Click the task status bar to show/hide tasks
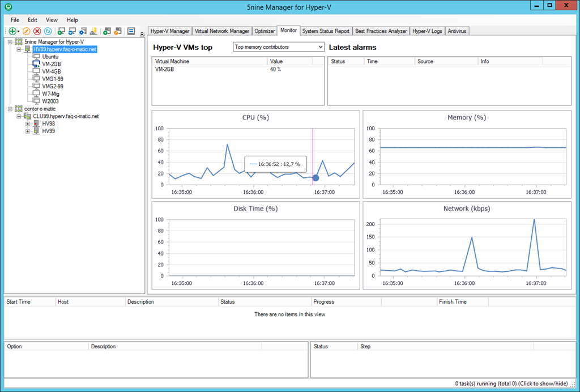 coord(511,384)
